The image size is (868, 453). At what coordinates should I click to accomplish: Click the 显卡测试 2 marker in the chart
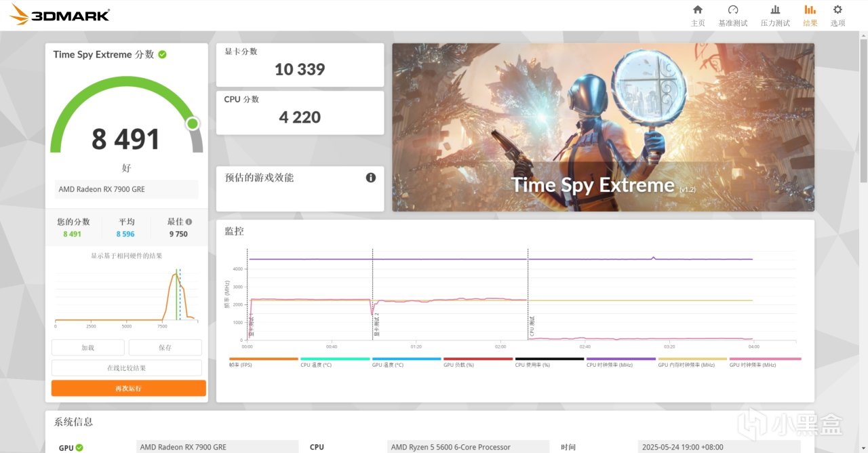[377, 325]
